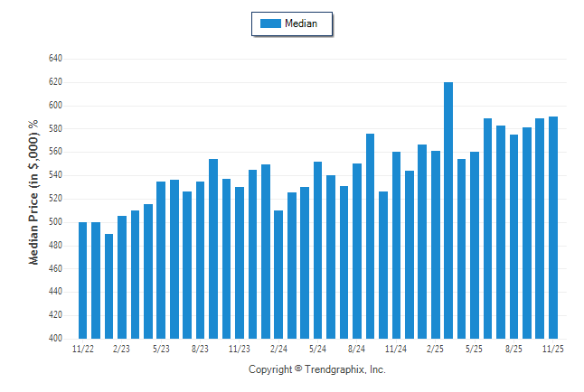584x392 pixels.
Task: Toggle the Median series via legend label
Action: 301,23
